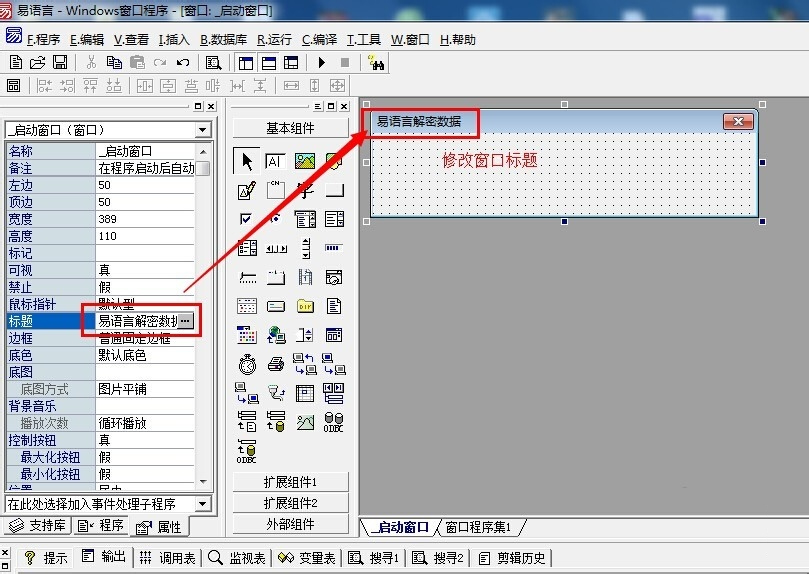
Task: Click property list scroll down arrow
Action: (x=203, y=481)
